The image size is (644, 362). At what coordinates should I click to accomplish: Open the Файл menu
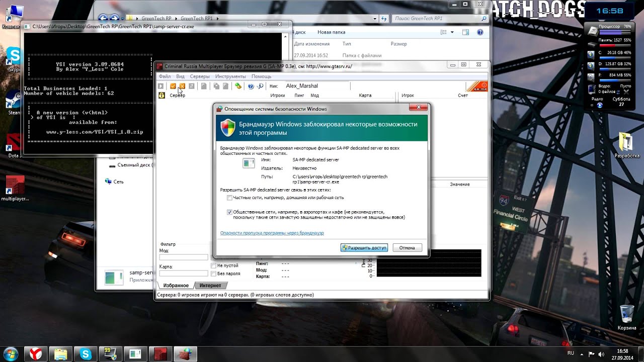coord(165,76)
